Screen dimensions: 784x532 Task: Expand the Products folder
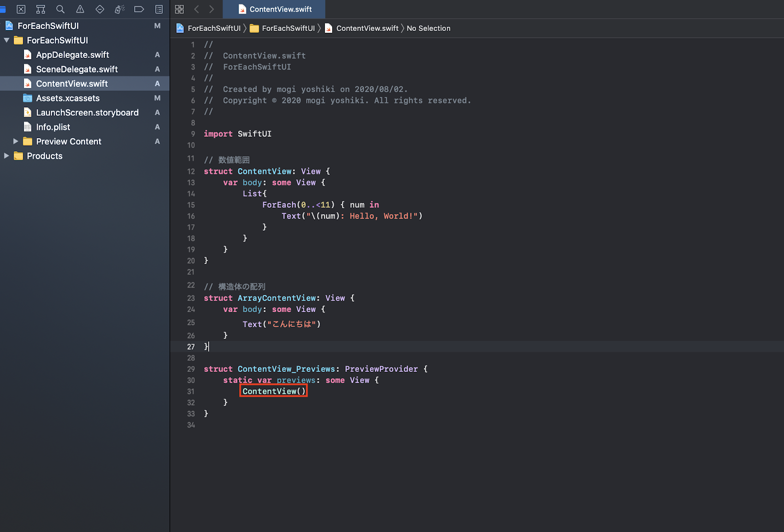click(6, 156)
